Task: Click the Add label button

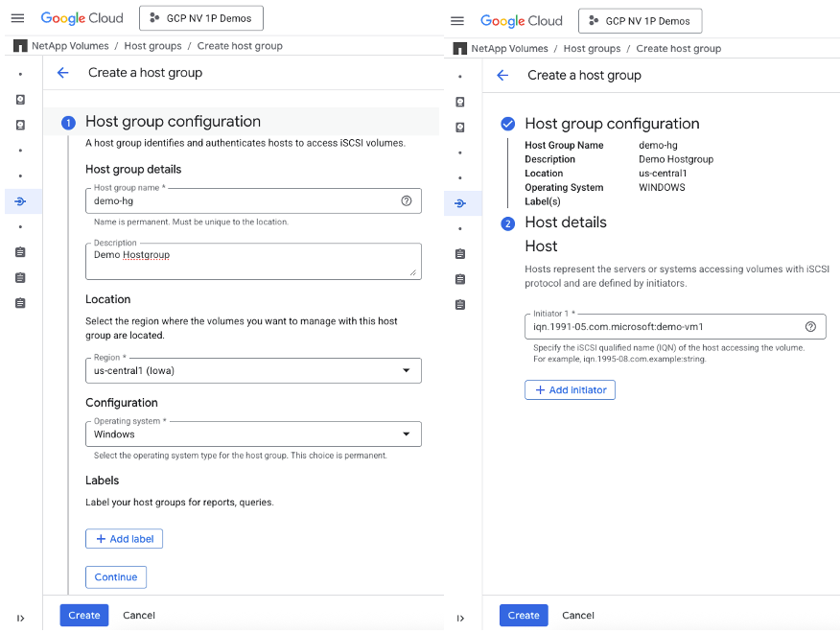Action: [x=124, y=539]
